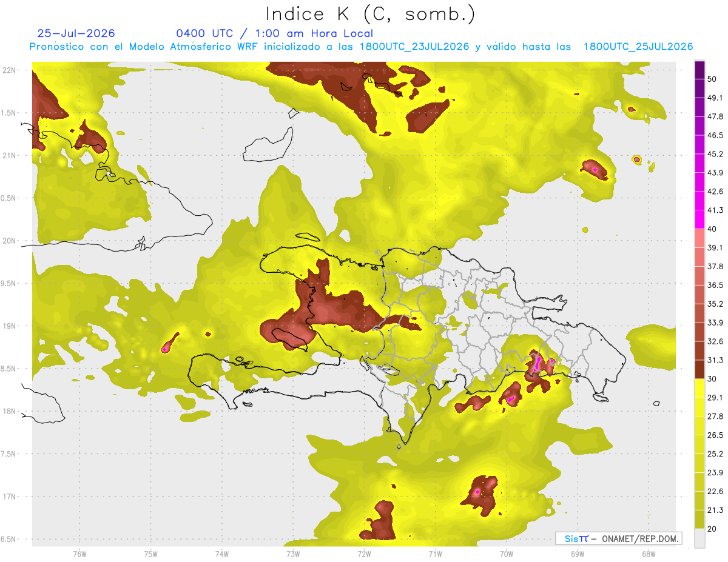Click the WRF model forecast description line
This screenshot has width=728, height=562.
click(361, 47)
